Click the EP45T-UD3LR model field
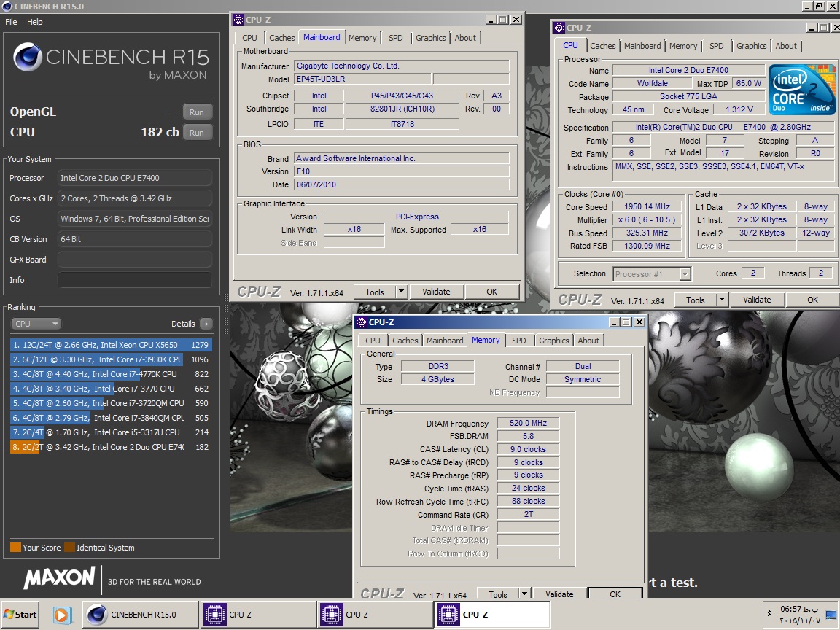840x630 pixels. point(362,79)
